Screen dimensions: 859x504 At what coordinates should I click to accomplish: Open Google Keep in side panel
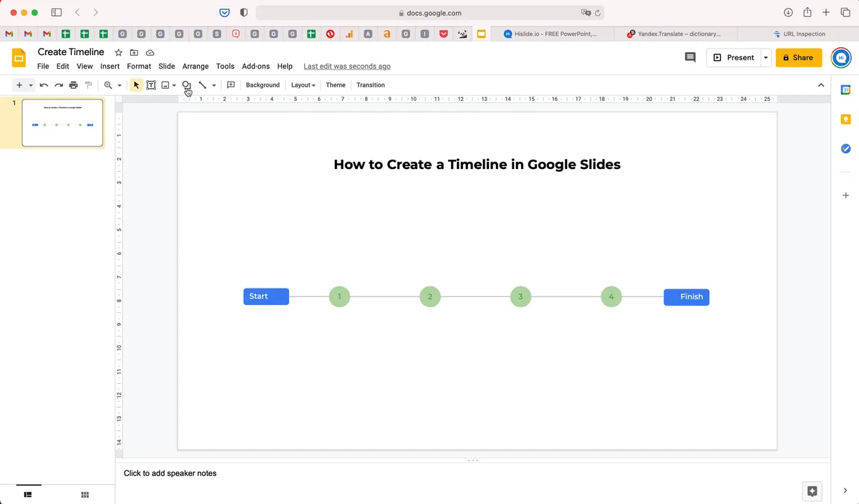(x=845, y=119)
